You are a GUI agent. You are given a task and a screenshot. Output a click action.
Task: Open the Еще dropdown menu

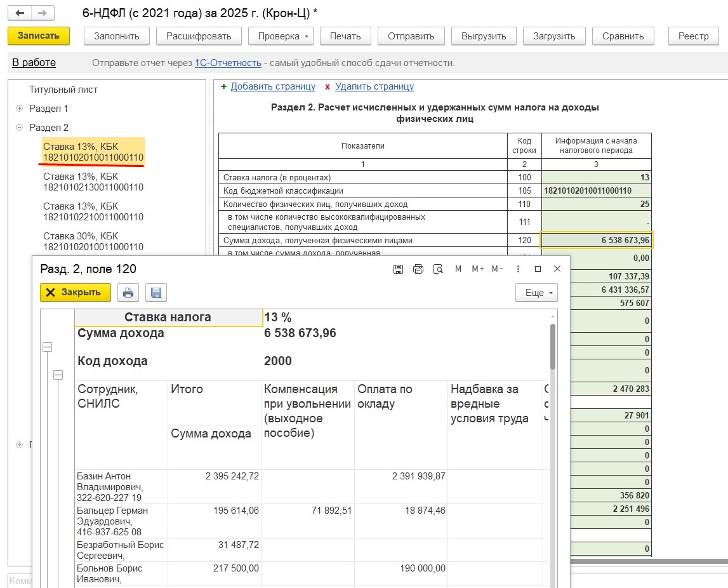tap(536, 293)
